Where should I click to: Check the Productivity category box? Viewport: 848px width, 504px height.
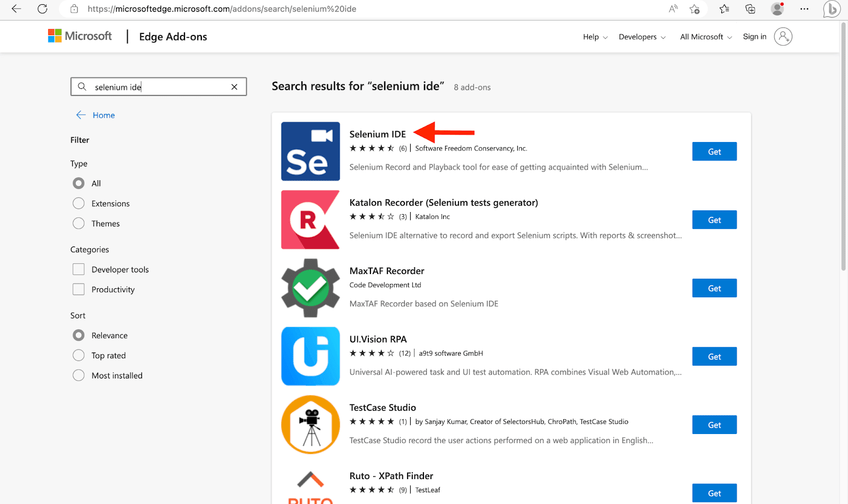point(78,289)
